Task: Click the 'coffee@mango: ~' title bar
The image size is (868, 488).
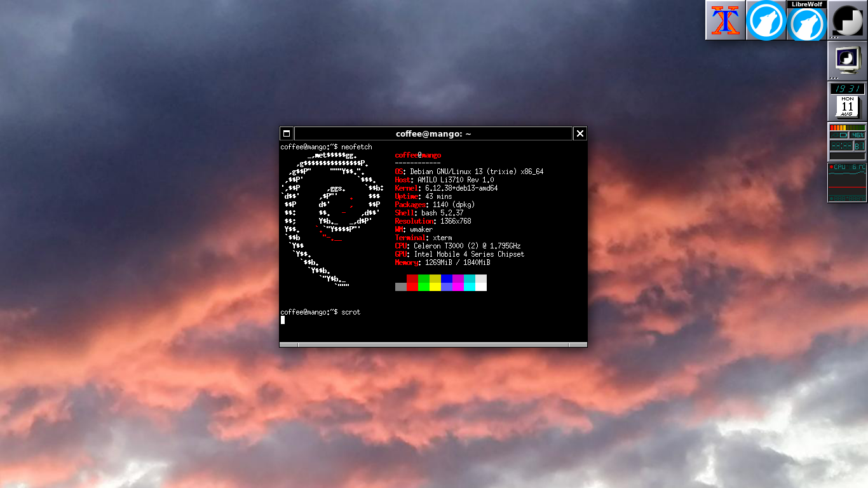Action: point(433,133)
